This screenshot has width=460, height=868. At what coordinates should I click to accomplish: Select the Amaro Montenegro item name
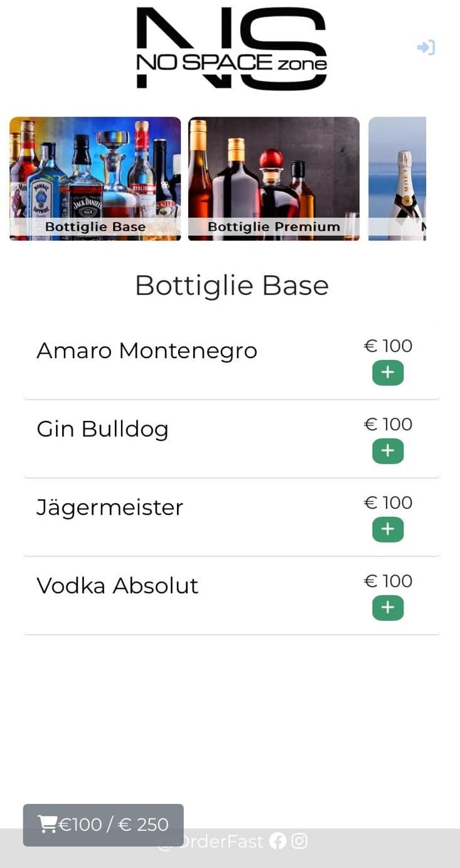click(x=147, y=351)
